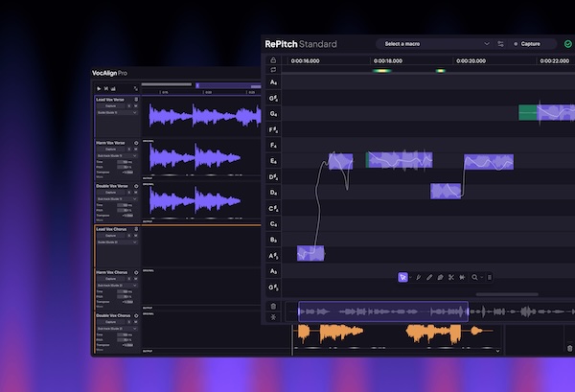Select the join notes tool
This screenshot has width=575, height=392.
click(462, 277)
